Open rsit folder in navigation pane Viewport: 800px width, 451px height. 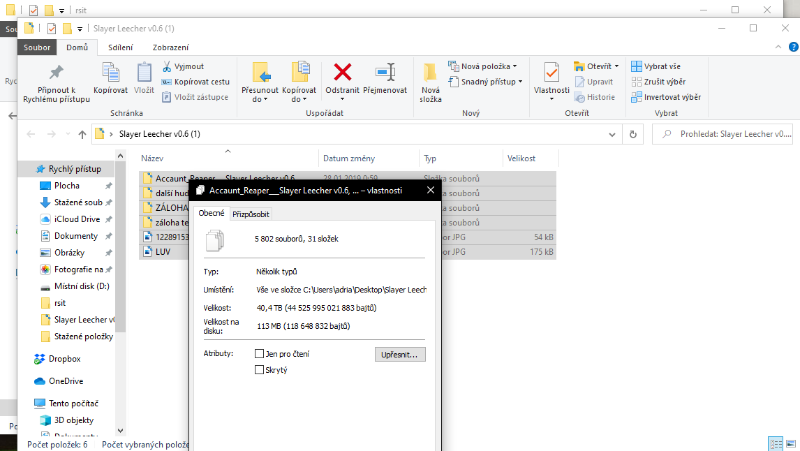click(54, 303)
